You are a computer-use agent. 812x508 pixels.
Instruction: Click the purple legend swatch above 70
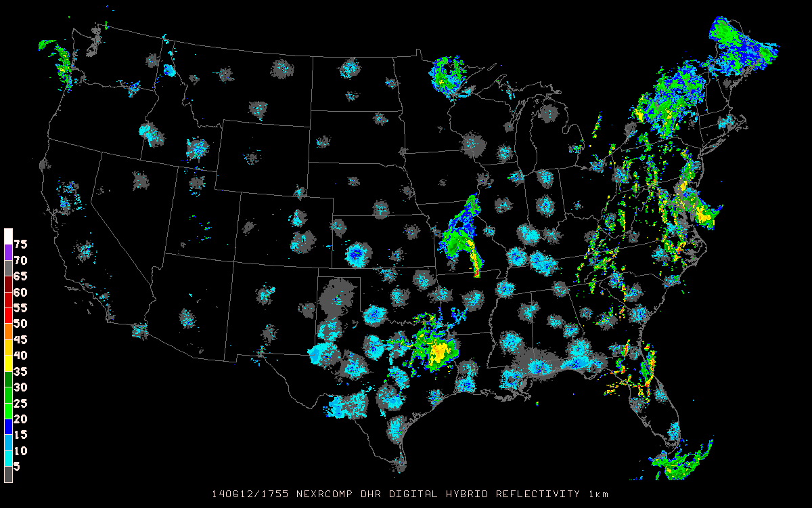8,252
